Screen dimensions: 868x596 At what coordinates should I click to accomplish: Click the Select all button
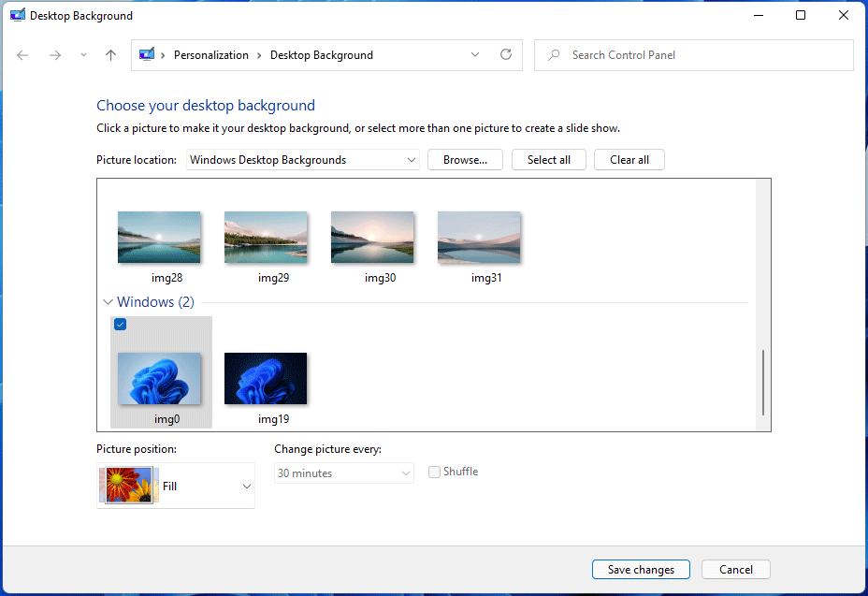[x=549, y=159]
